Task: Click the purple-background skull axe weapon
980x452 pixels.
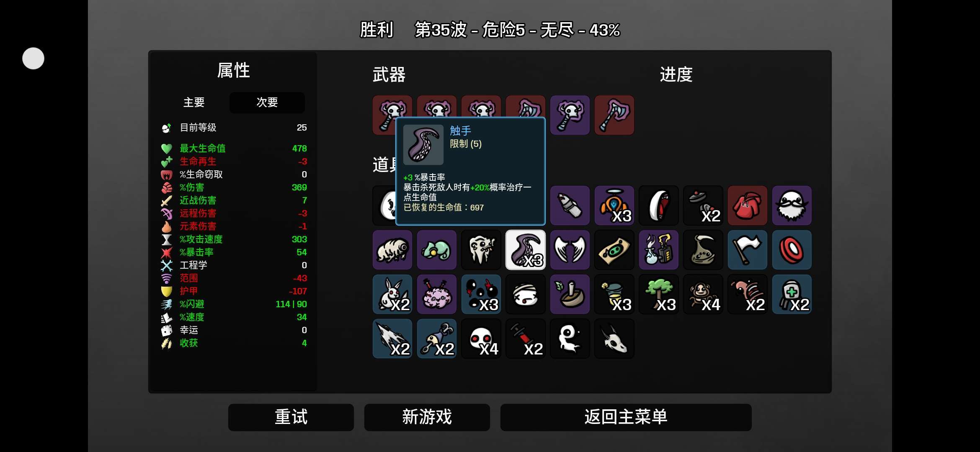Action: click(x=570, y=115)
